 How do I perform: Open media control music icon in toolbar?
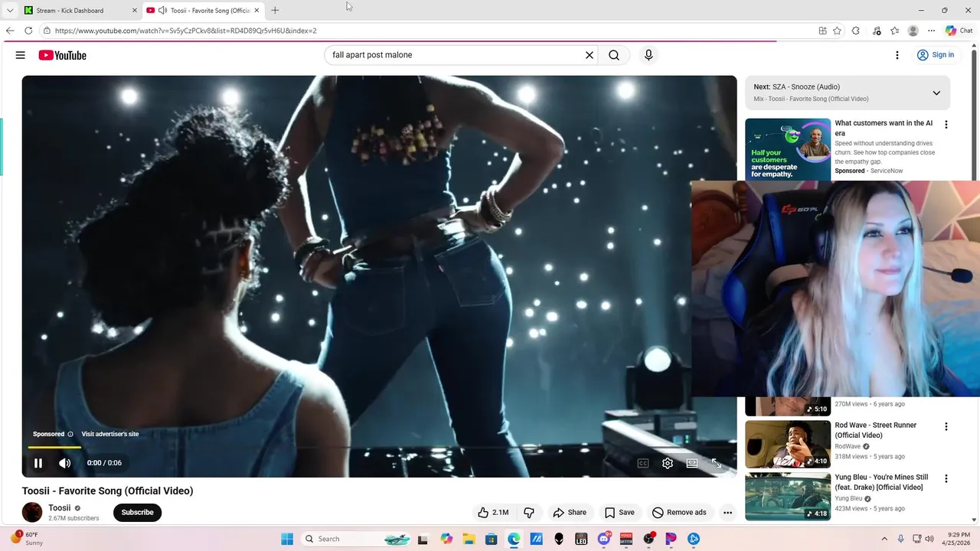click(x=877, y=31)
